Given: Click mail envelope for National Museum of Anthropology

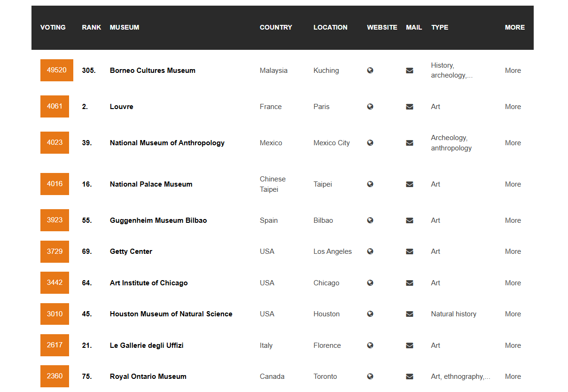Looking at the screenshot, I should point(410,143).
